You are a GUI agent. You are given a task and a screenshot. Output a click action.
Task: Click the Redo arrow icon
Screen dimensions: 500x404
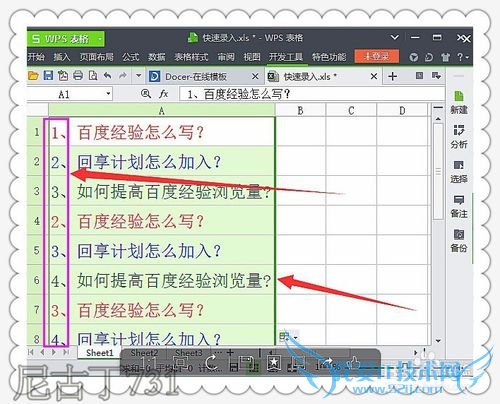click(x=123, y=76)
